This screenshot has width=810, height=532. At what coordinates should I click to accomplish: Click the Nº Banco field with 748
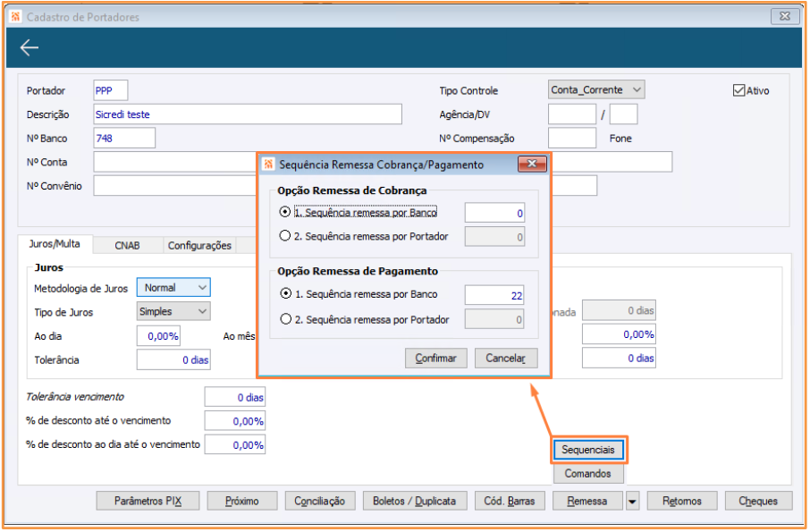[124, 138]
